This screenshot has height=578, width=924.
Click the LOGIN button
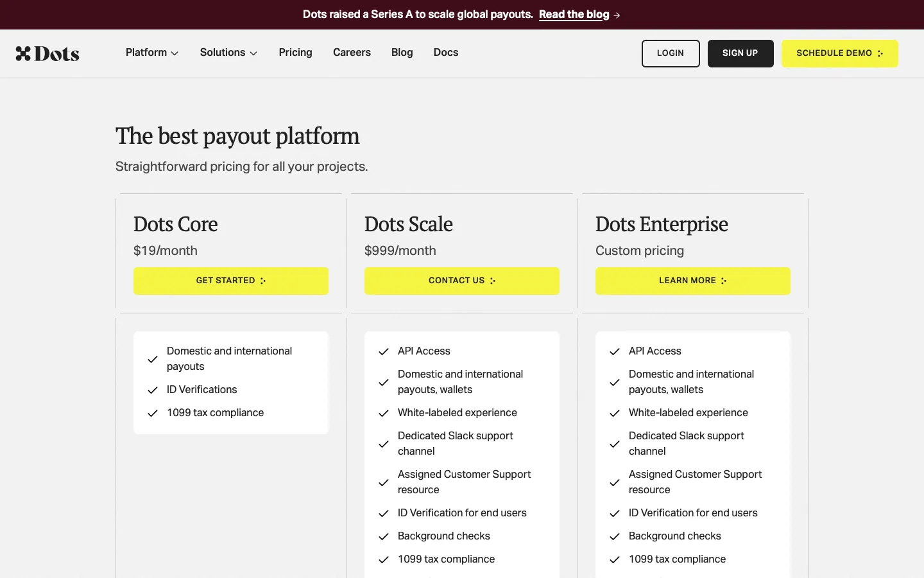[671, 53]
